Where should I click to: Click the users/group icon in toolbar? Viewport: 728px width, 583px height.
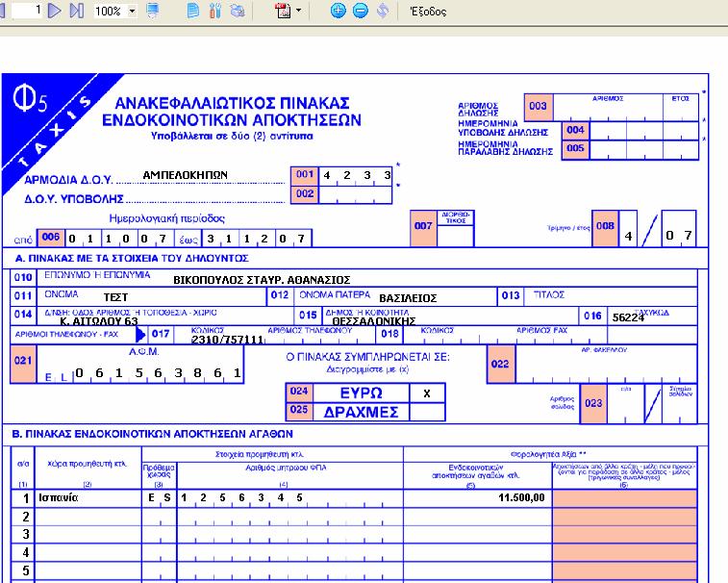pyautogui.click(x=238, y=11)
